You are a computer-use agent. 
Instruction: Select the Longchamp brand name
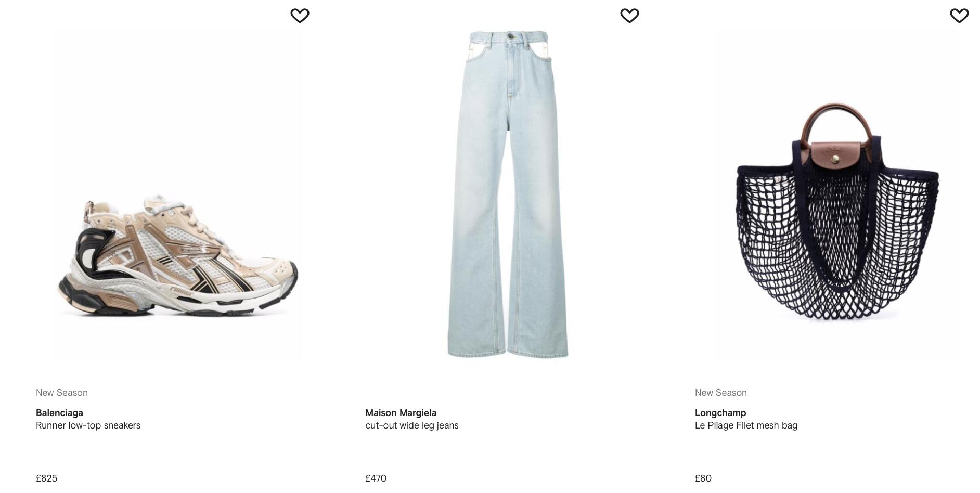(720, 413)
